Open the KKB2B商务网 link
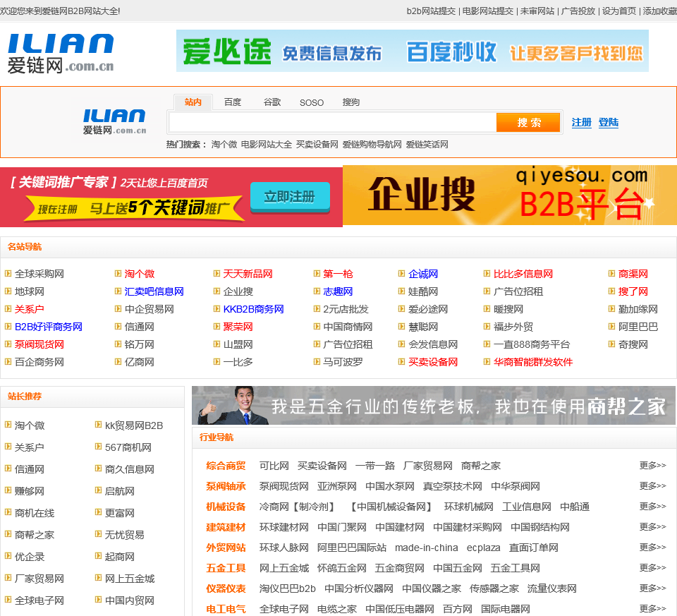 coord(253,309)
